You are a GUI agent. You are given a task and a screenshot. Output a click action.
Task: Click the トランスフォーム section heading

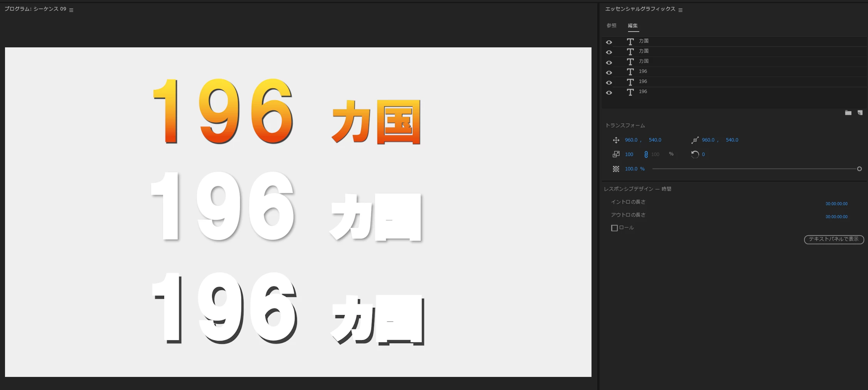625,126
